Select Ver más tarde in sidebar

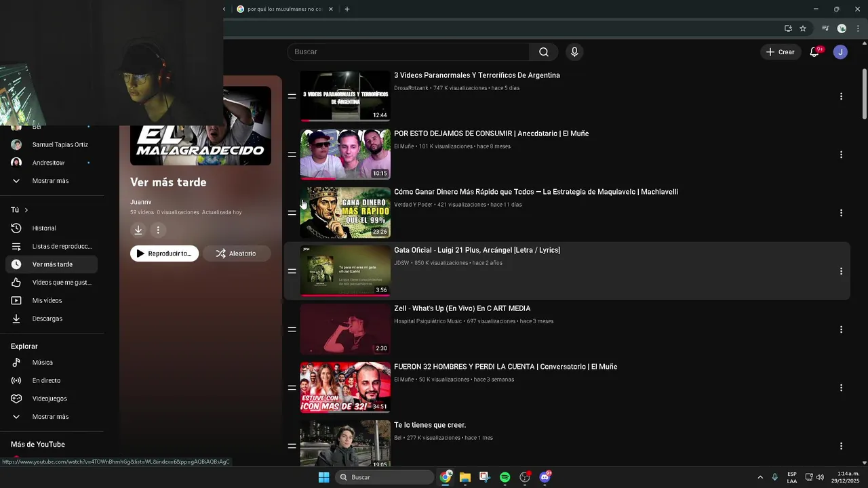click(x=51, y=264)
